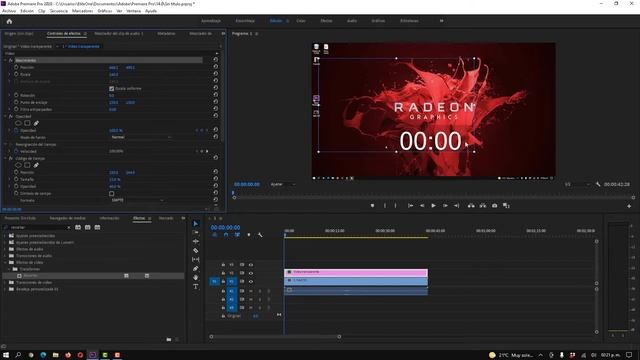Viewport: 640px width, 360px height.
Task: Hide video track V3 with eye icon
Action: [251, 265]
